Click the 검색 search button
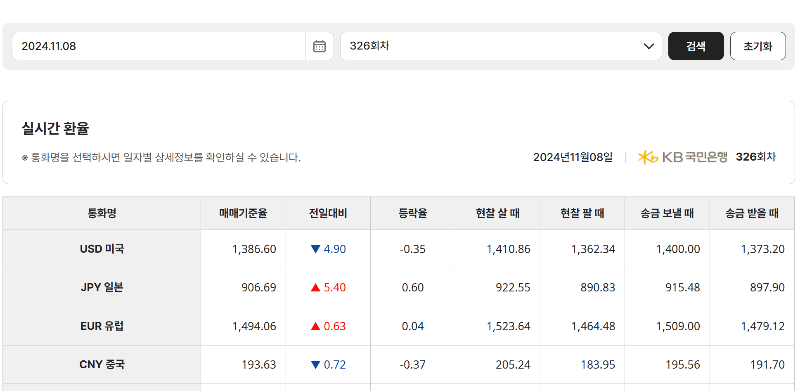Image resolution: width=800 pixels, height=391 pixels. point(696,46)
